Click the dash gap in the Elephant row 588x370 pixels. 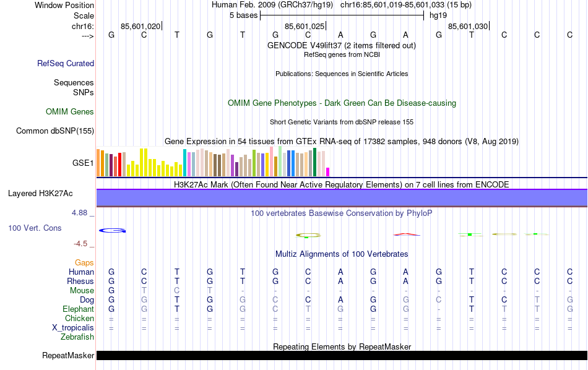click(x=439, y=309)
